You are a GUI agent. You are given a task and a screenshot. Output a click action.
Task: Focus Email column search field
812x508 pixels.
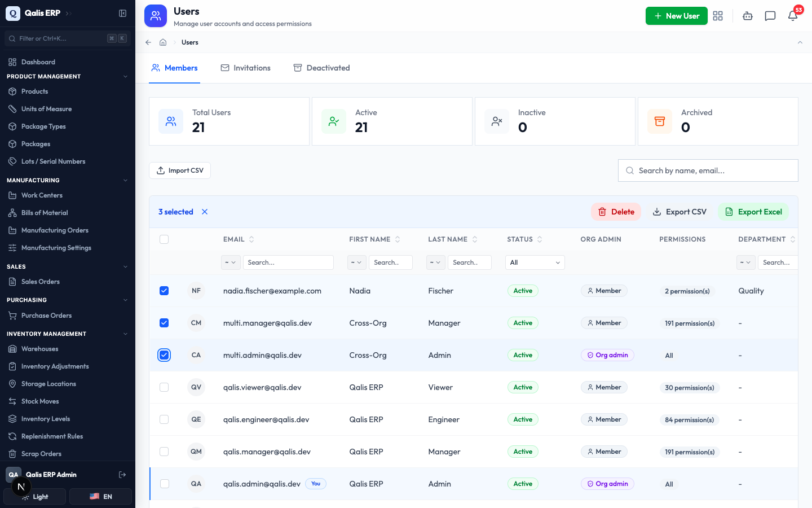[288, 262]
